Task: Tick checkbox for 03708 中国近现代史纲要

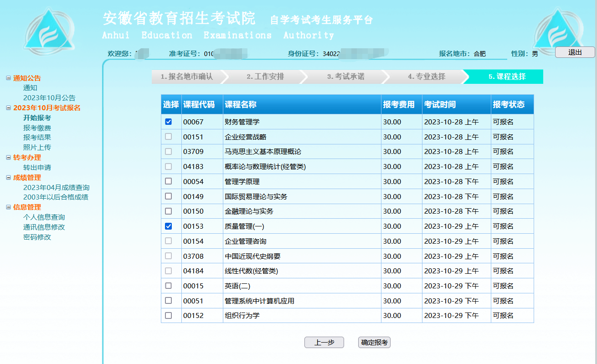Action: (169, 256)
